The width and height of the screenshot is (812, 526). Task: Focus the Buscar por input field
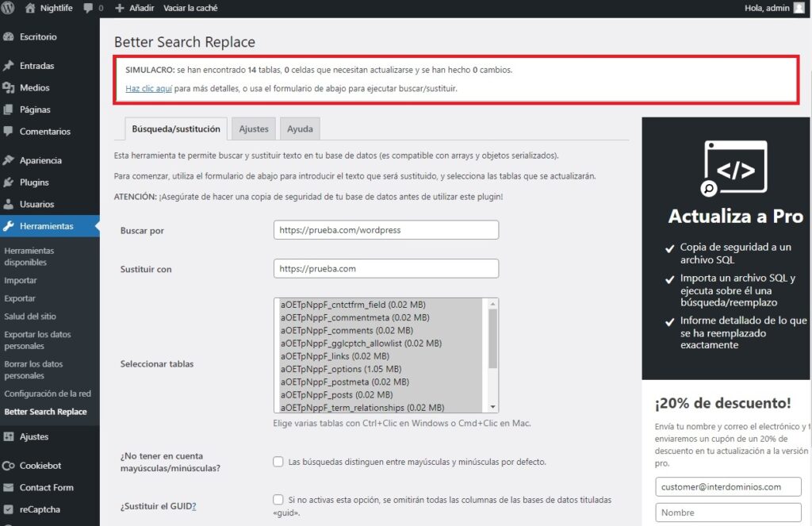[x=386, y=230]
